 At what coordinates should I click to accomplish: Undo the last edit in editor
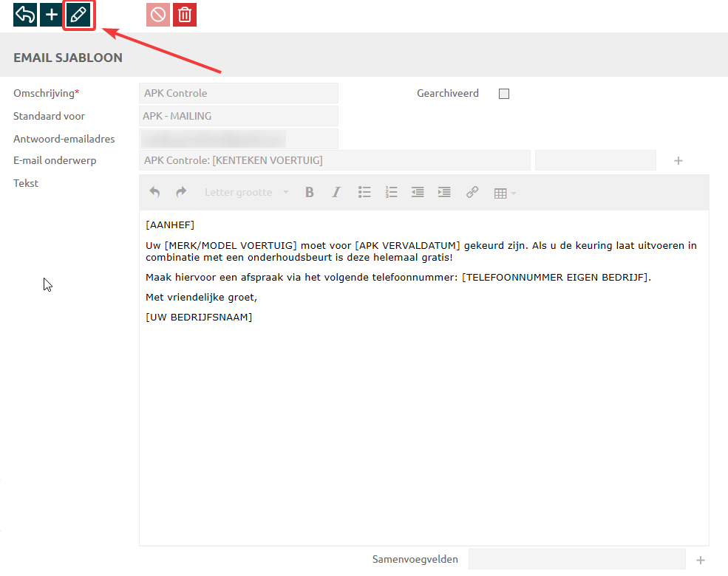tap(154, 192)
